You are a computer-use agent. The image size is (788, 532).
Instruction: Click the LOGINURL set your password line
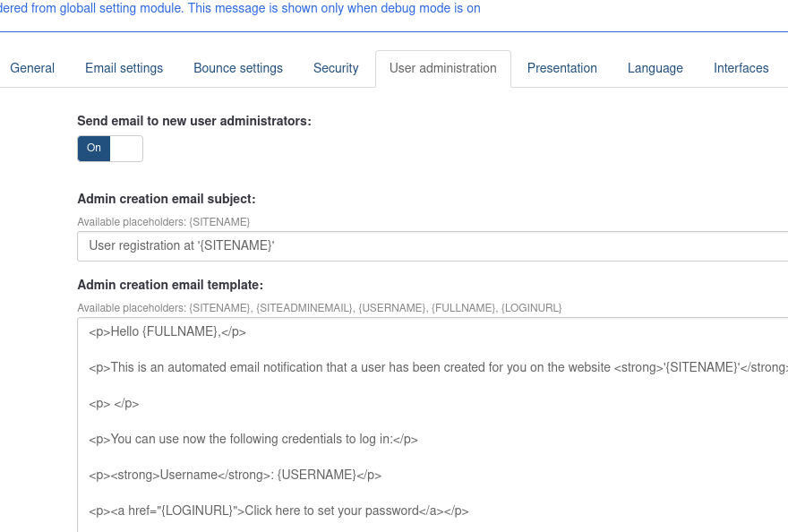(278, 511)
